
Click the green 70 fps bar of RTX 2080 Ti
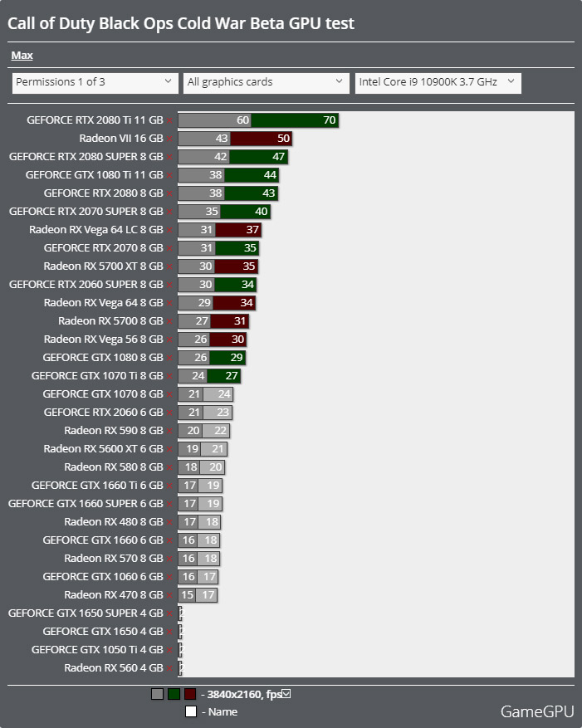point(295,120)
